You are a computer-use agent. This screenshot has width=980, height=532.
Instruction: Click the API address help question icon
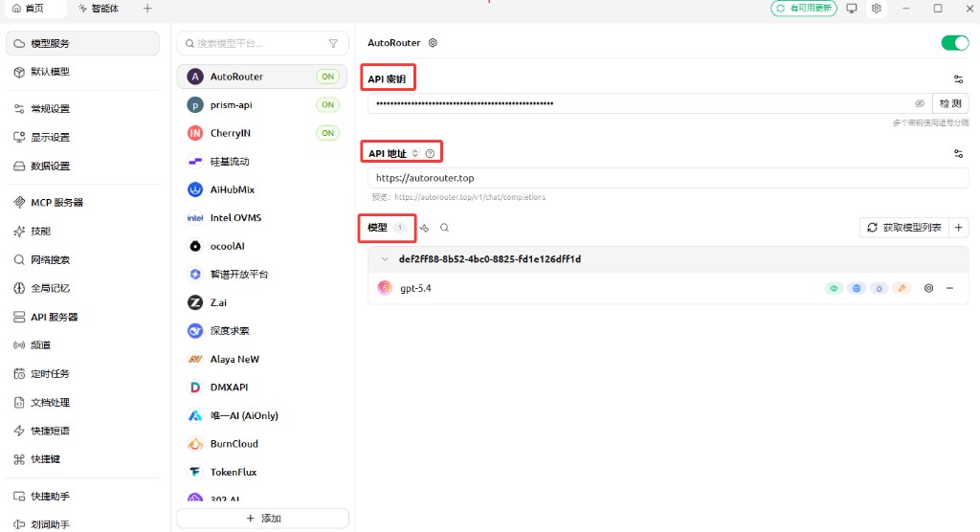click(430, 153)
